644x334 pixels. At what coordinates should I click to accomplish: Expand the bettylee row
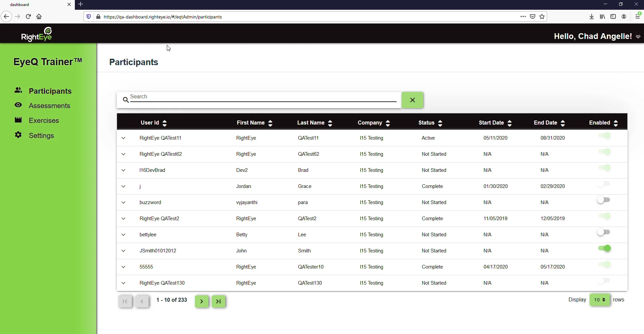[x=123, y=235]
